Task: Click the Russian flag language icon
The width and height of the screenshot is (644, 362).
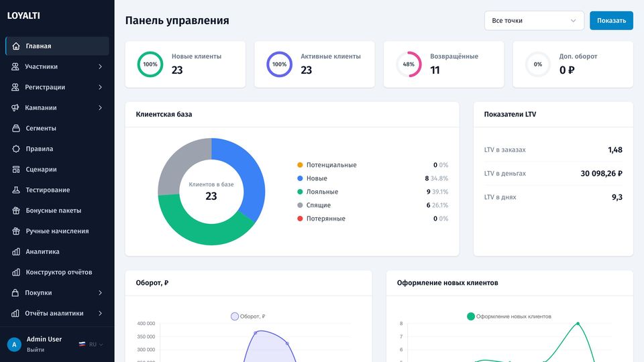Action: (82, 344)
